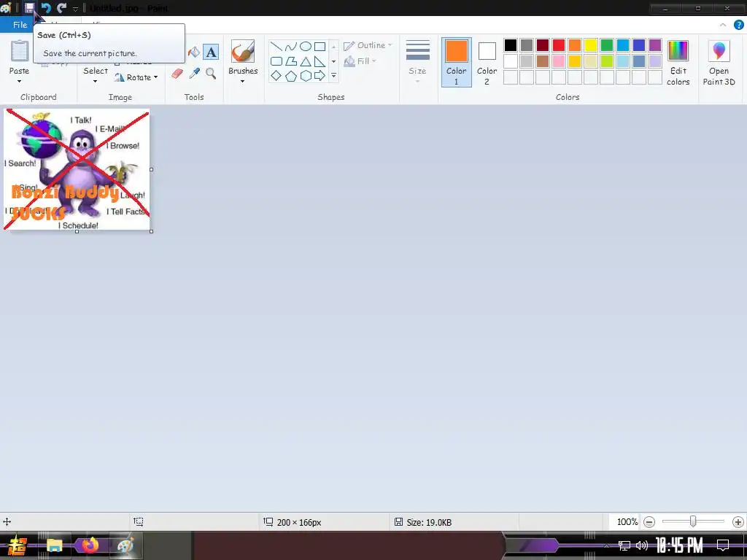The width and height of the screenshot is (747, 560).
Task: Select the Diamond shape
Action: coord(276,76)
